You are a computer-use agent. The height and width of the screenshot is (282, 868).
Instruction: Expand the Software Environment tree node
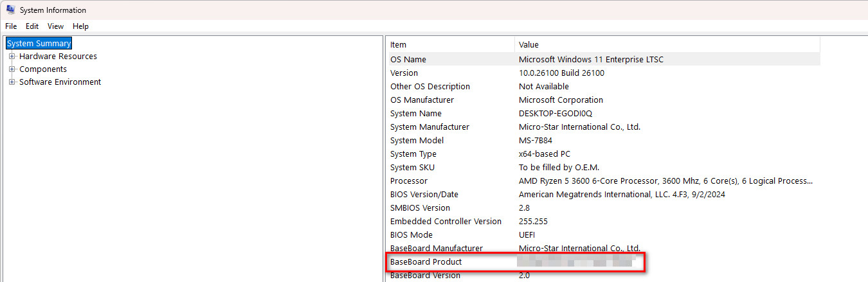click(x=12, y=82)
